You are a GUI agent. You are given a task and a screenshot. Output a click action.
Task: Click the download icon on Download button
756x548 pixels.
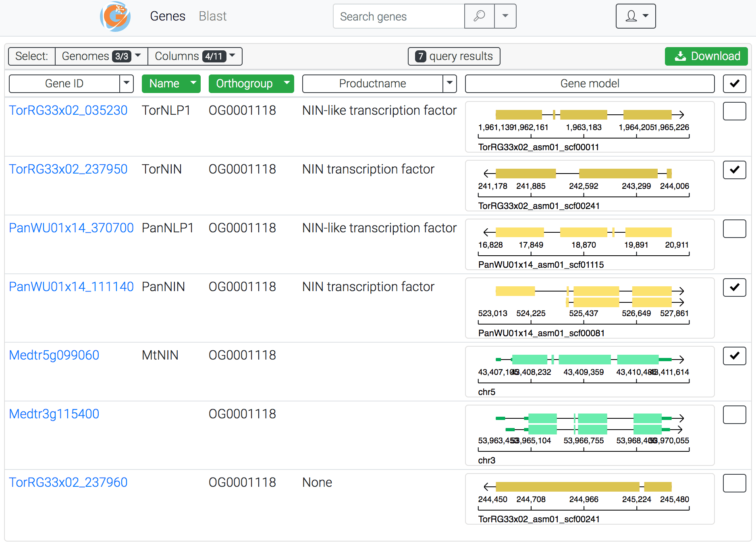tap(681, 56)
